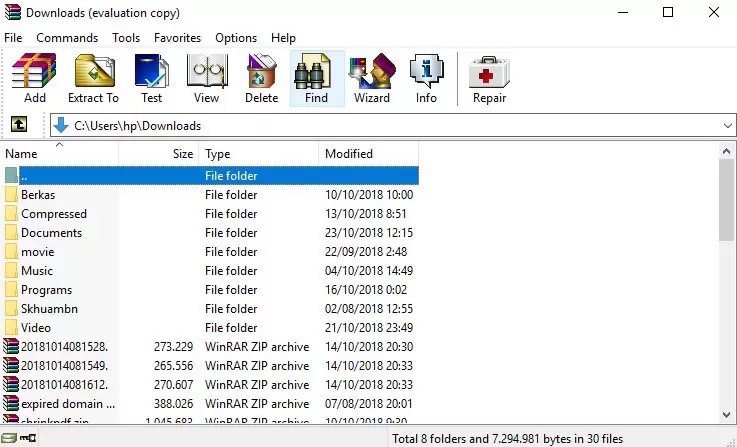Go up one folder level icon
Viewport: 737px width, 447px height.
coord(19,125)
